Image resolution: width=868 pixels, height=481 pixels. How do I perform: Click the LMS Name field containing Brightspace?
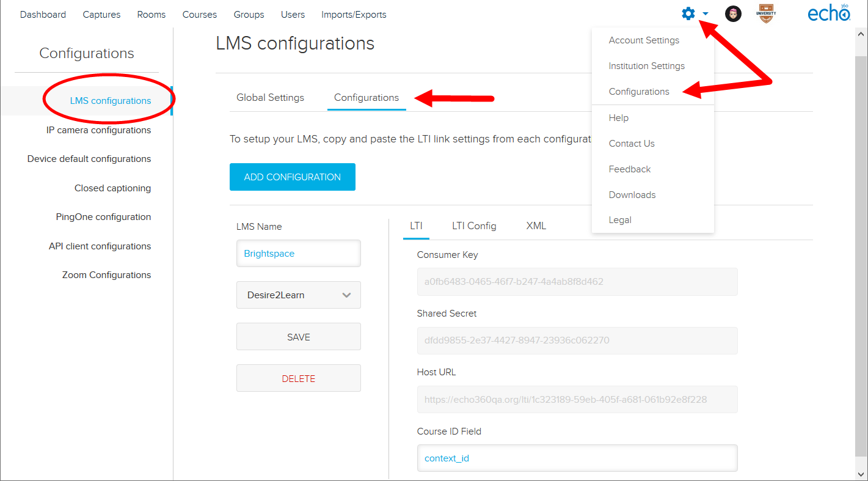(x=299, y=253)
